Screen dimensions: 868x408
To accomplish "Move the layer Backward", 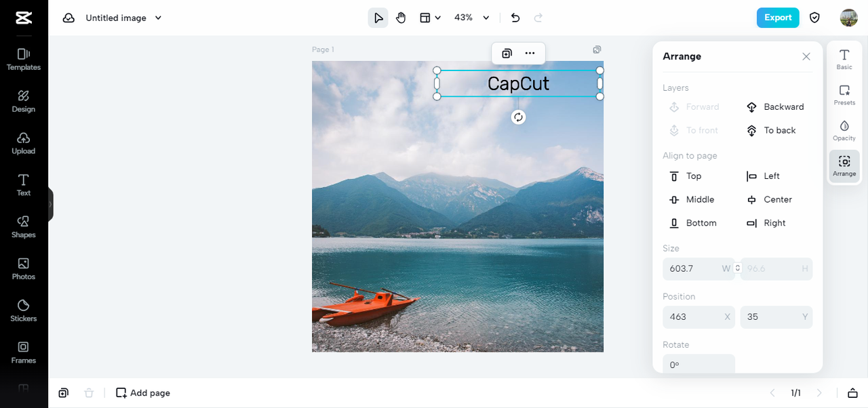I will (775, 107).
